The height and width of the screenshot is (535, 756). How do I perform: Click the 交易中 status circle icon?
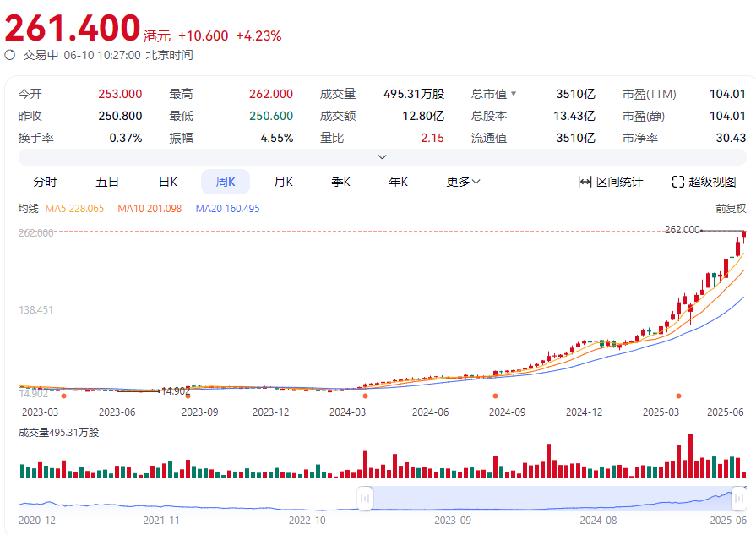point(10,55)
